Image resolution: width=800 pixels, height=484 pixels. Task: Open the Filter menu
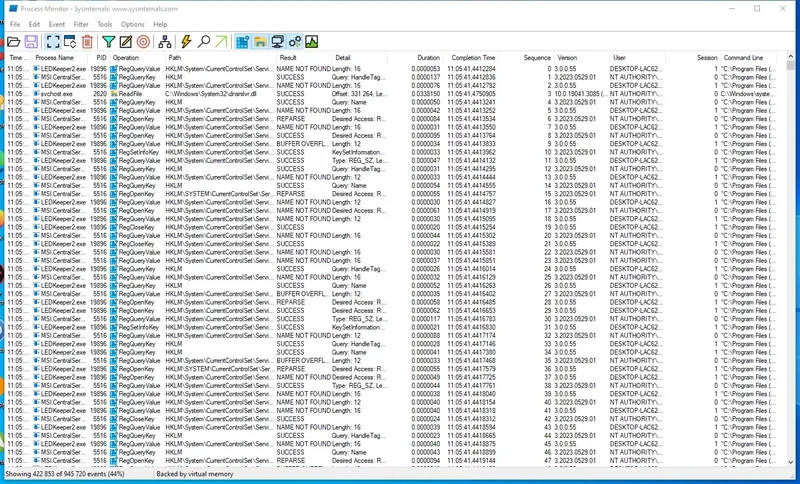(81, 24)
